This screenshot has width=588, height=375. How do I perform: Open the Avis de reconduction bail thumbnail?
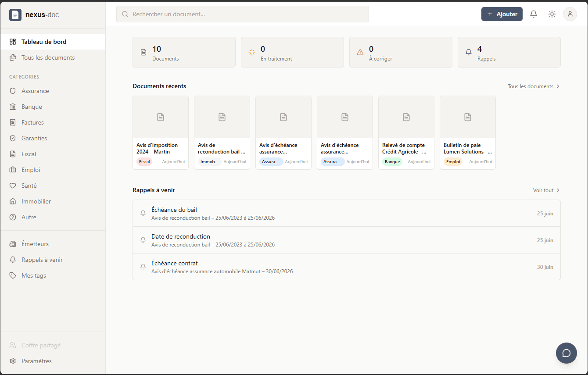222,117
